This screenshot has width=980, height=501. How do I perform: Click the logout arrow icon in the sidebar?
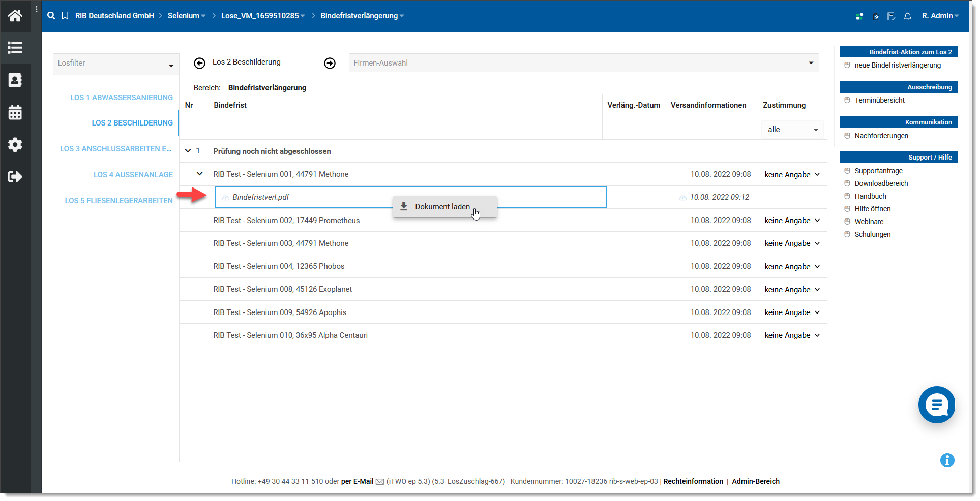(15, 177)
